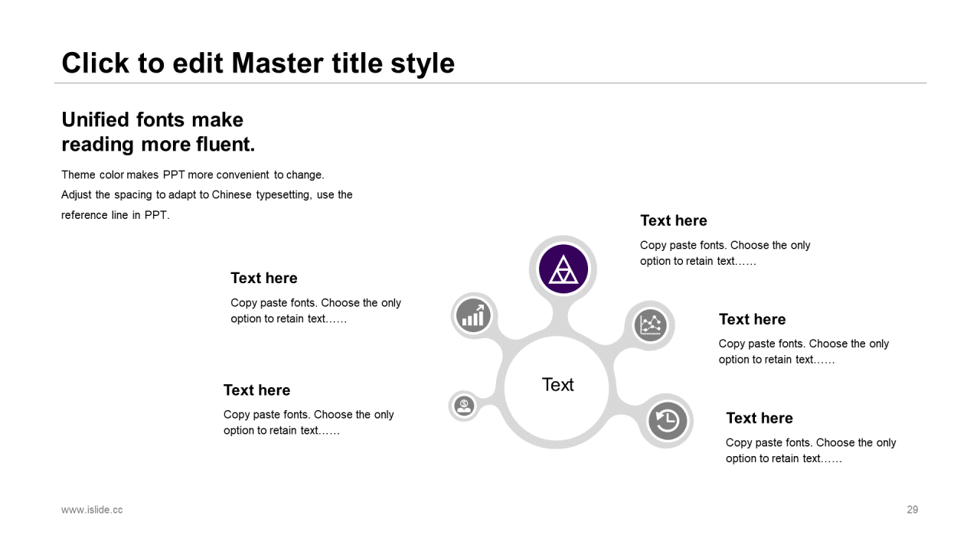
Task: Click the 'Adjust the spacing to adapt' line
Action: [207, 194]
